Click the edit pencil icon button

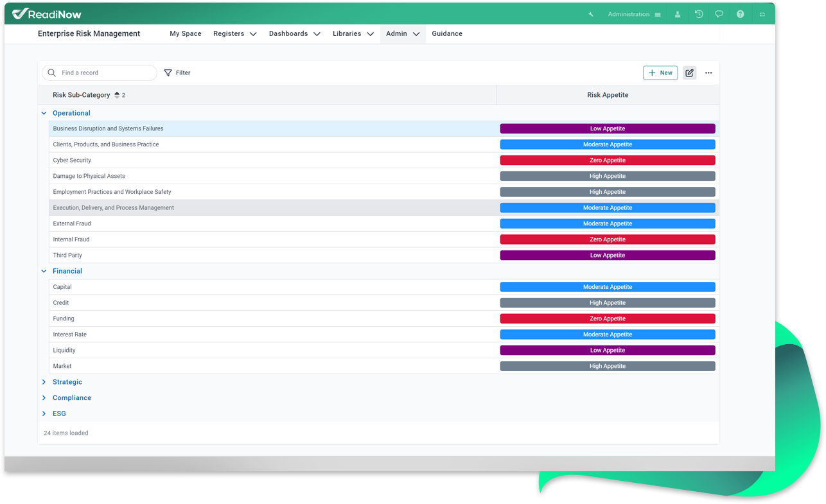(689, 73)
